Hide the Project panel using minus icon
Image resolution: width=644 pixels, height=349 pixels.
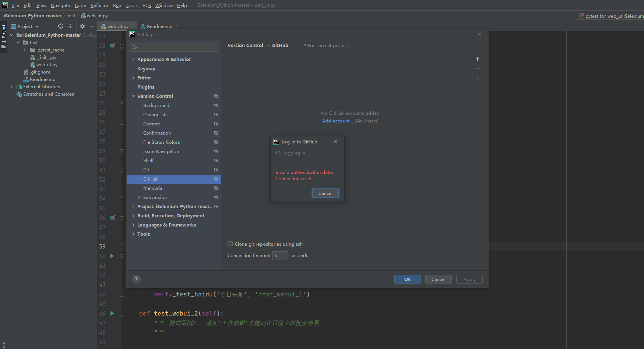(92, 26)
